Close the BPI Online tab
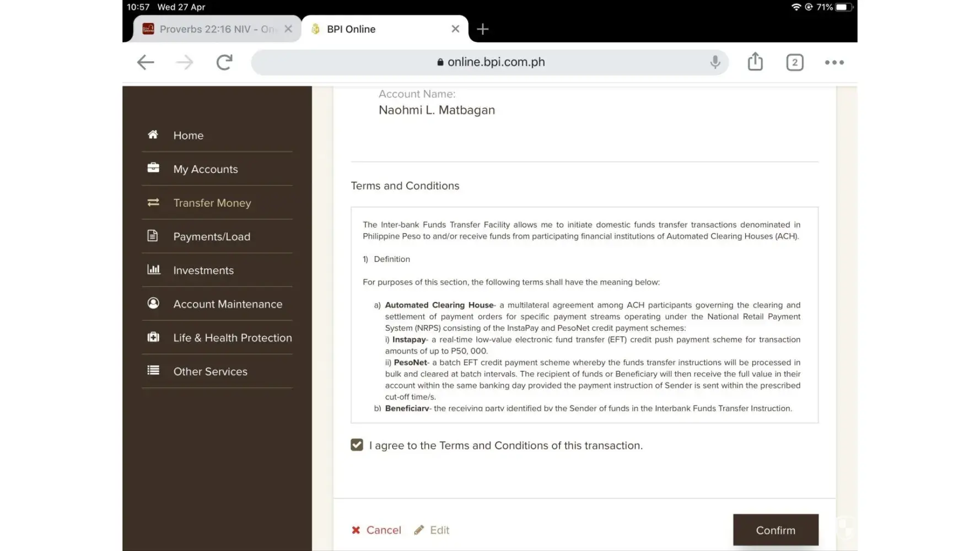This screenshot has width=980, height=551. (x=455, y=29)
